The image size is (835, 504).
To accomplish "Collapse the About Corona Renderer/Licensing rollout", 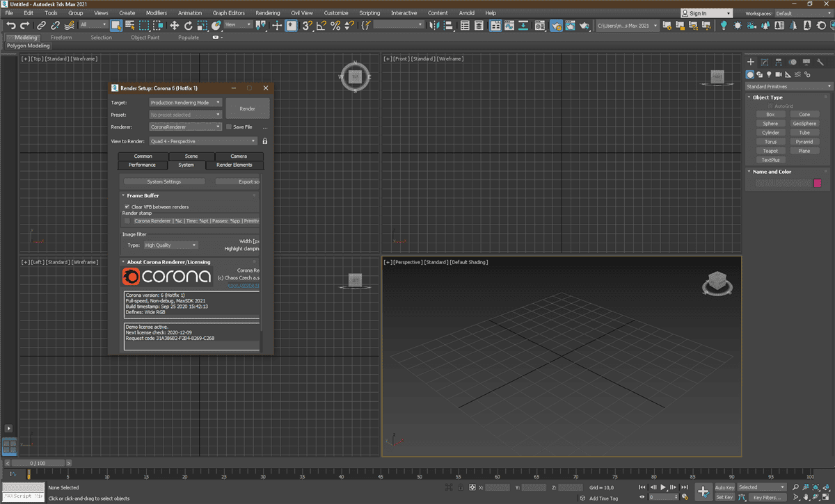I will point(168,262).
